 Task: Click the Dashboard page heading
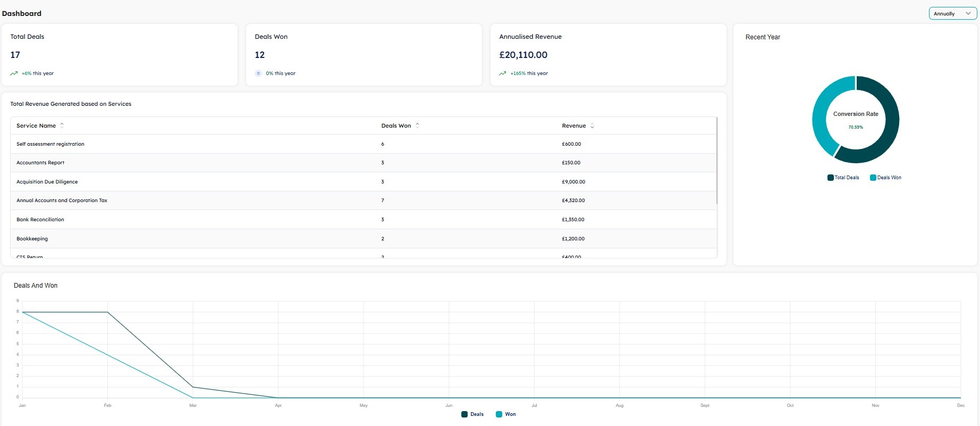click(22, 13)
